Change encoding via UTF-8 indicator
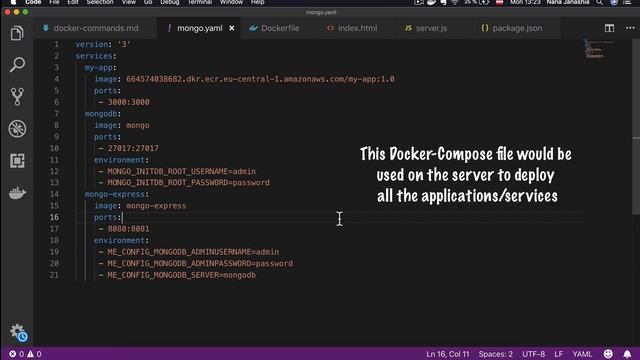Viewport: 640px width, 360px height. (x=533, y=354)
